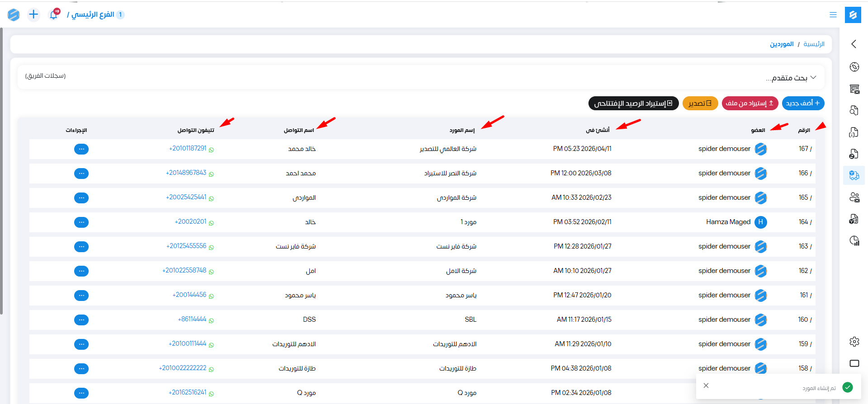Open actions menu for supplier 164
This screenshot has width=868, height=404.
[x=81, y=222]
